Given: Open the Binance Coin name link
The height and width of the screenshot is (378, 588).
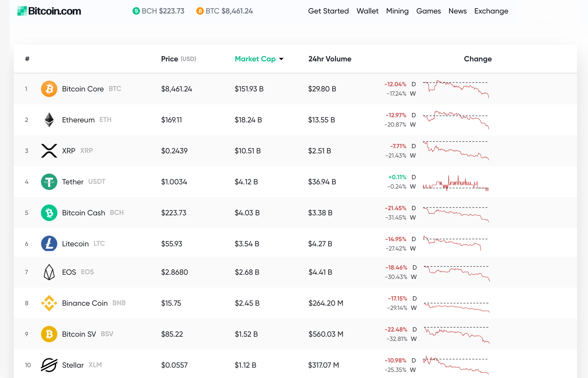Looking at the screenshot, I should (x=85, y=303).
